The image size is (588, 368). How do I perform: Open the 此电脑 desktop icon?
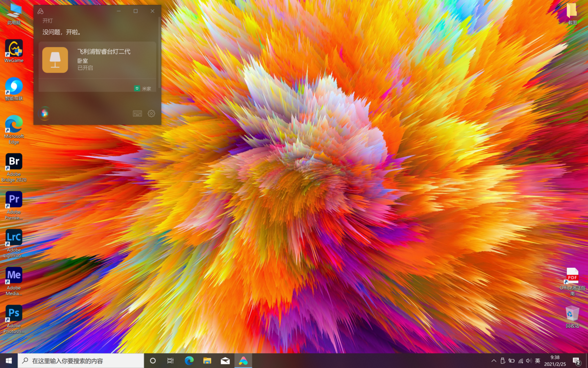14,14
